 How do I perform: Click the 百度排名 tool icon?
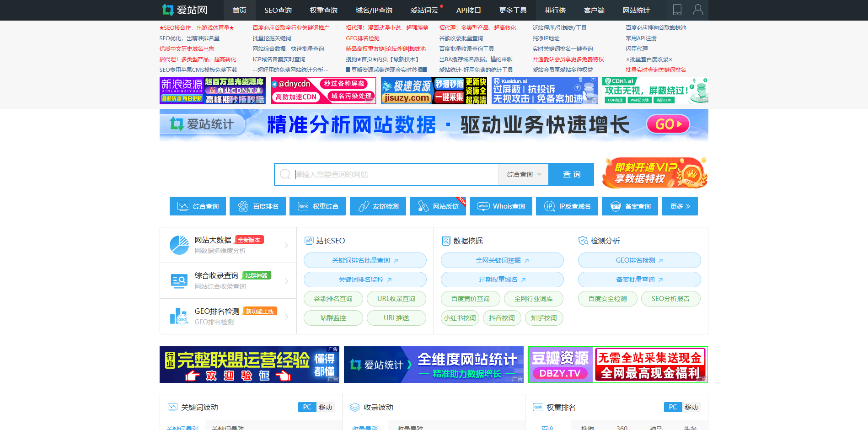pos(242,206)
